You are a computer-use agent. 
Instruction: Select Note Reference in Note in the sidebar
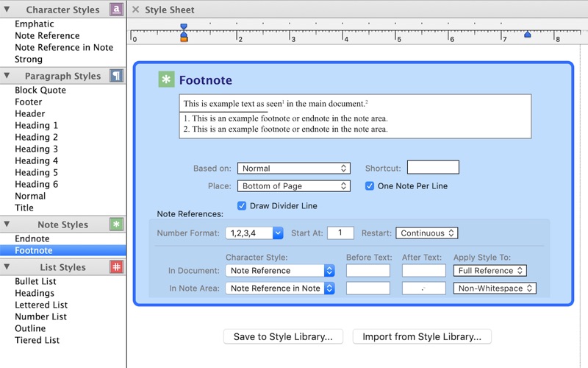point(63,47)
